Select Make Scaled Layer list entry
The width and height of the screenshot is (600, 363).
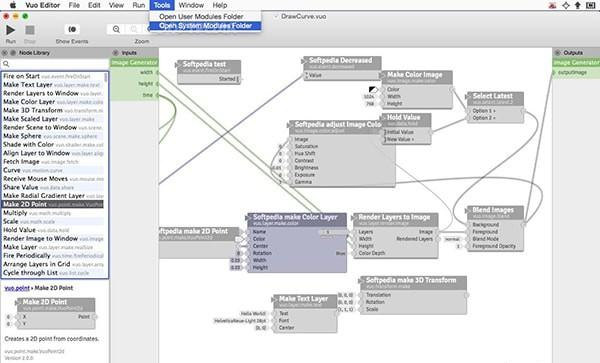[x=53, y=119]
